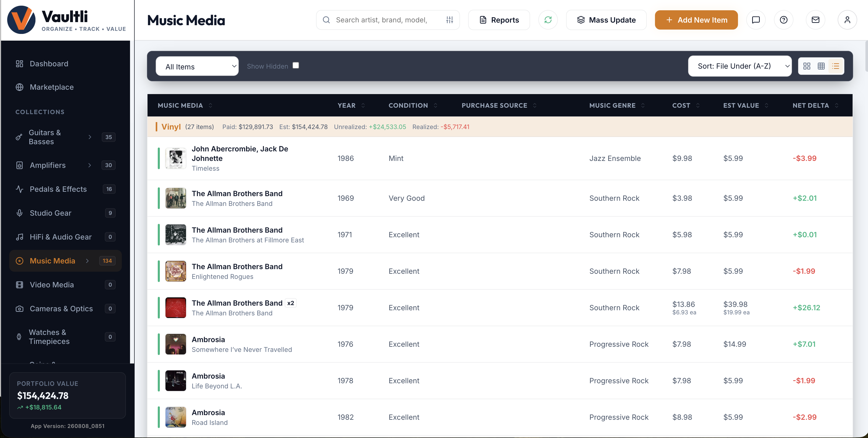
Task: Click the Reports button
Action: [499, 20]
